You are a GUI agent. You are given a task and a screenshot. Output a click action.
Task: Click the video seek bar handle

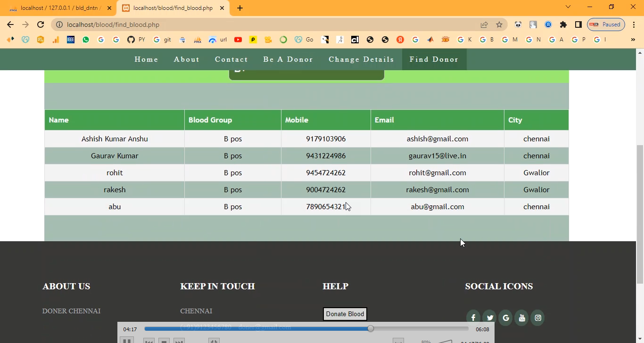(x=371, y=328)
